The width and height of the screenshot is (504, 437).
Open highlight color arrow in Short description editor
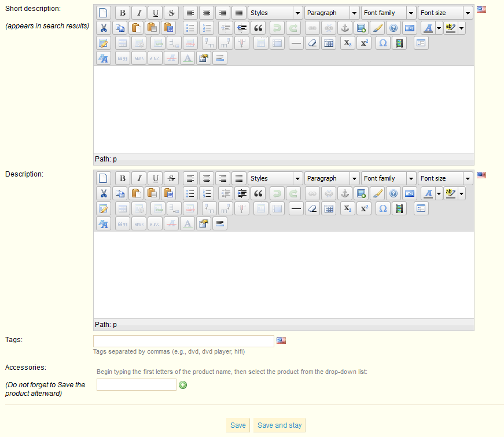coord(462,28)
